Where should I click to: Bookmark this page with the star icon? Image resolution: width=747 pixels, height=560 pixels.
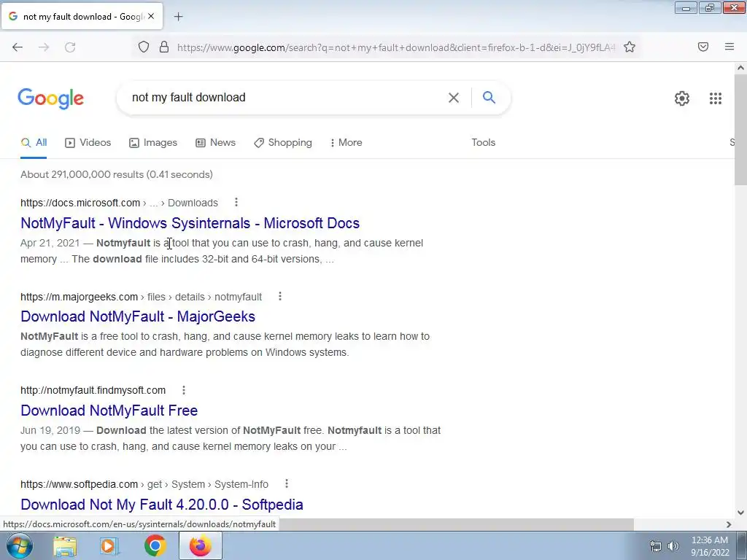tap(630, 47)
